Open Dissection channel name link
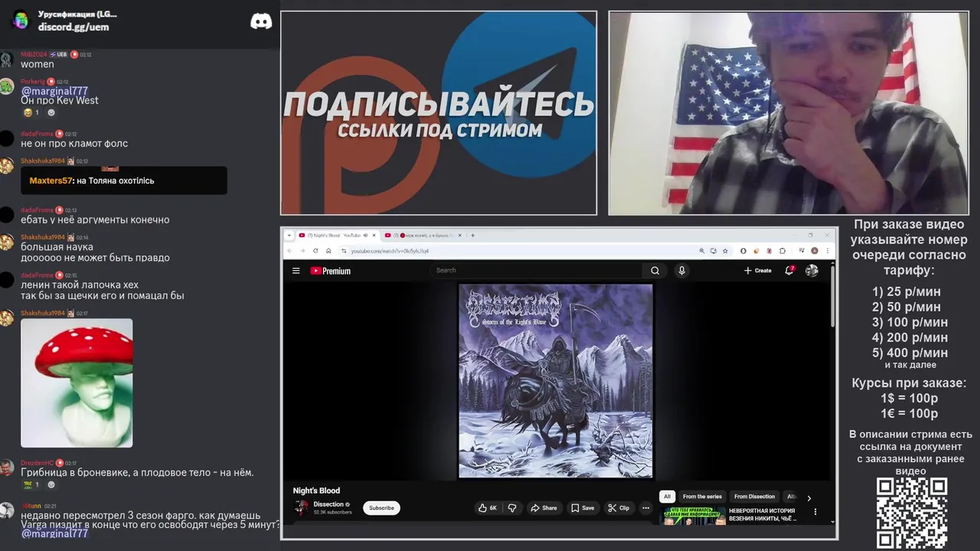Screen dimensions: 980x551 (x=328, y=504)
